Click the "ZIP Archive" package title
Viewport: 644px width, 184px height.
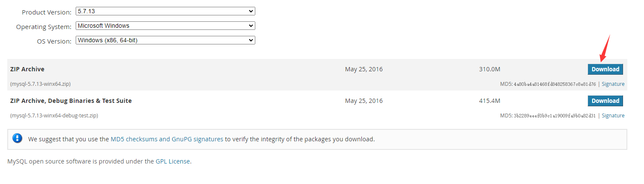pyautogui.click(x=27, y=69)
